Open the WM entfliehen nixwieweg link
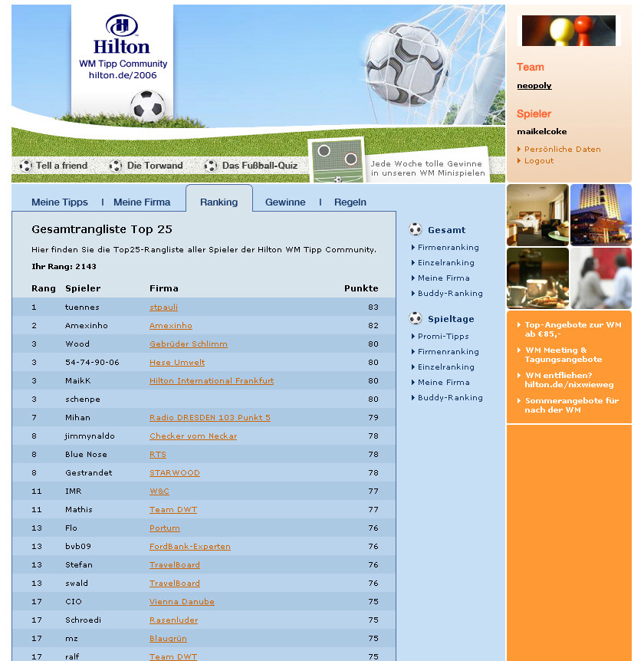644x661 pixels. click(x=570, y=380)
